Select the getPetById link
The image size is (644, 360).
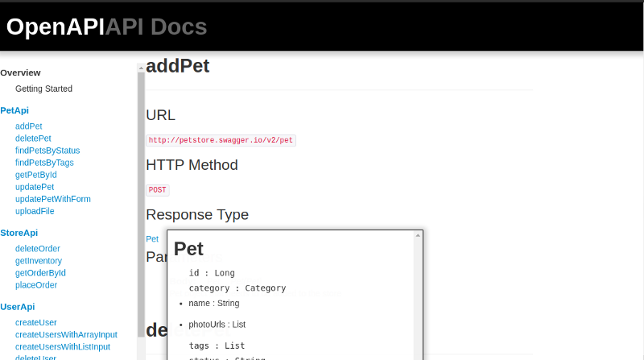pyautogui.click(x=35, y=175)
